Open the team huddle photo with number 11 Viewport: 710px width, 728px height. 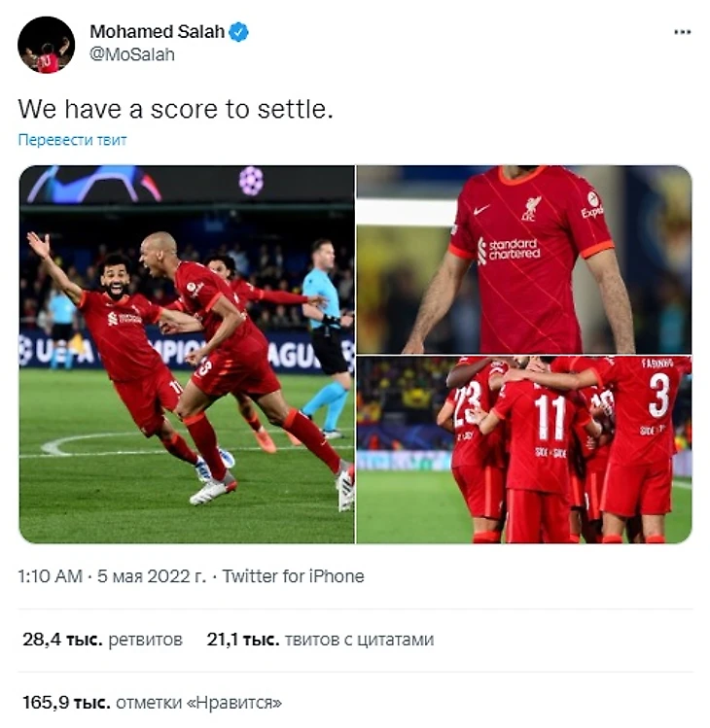pos(524,450)
